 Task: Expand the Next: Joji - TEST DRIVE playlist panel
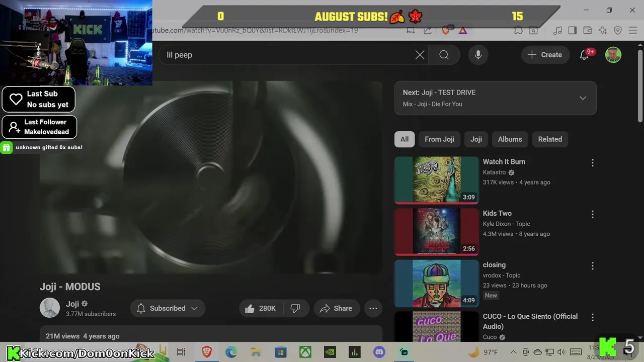click(583, 98)
